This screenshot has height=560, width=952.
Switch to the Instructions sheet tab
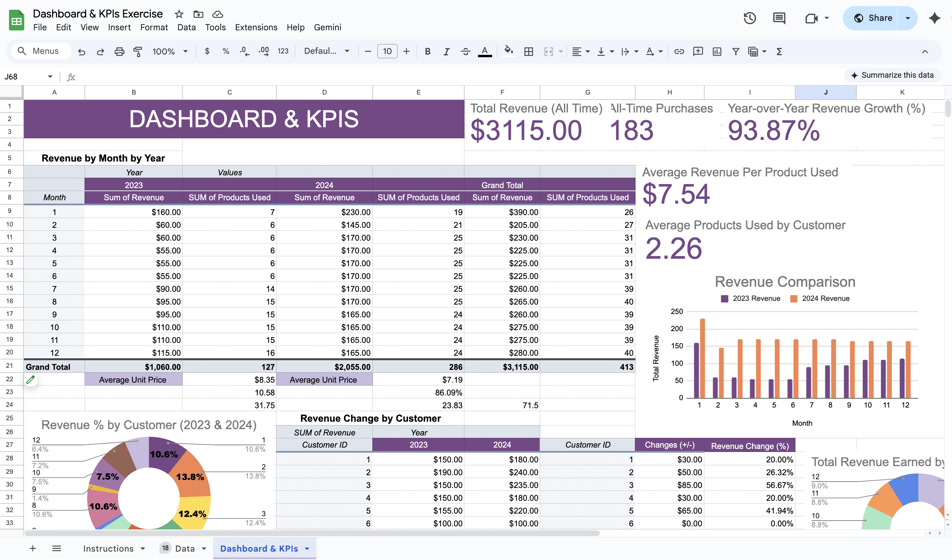[108, 548]
